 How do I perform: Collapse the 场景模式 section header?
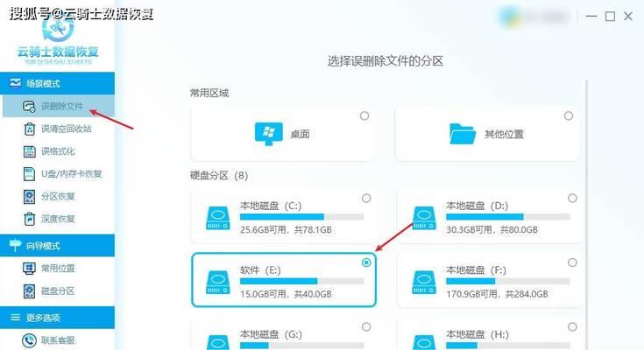pos(58,83)
